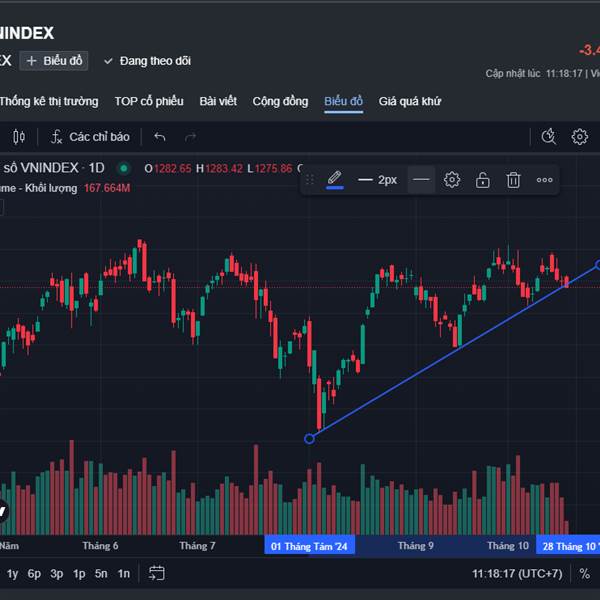Open more options on drawing toolbar

(544, 179)
